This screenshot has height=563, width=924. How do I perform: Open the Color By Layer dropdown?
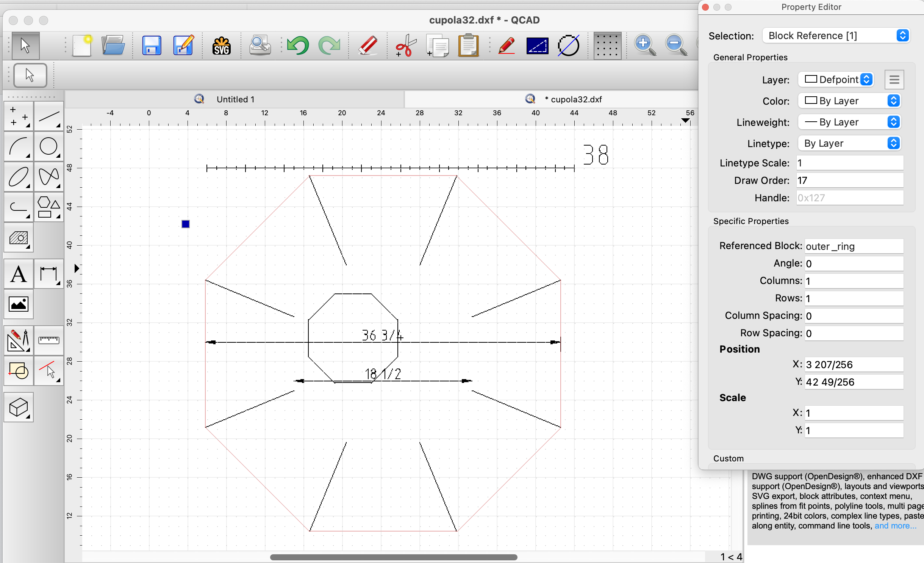coord(849,101)
